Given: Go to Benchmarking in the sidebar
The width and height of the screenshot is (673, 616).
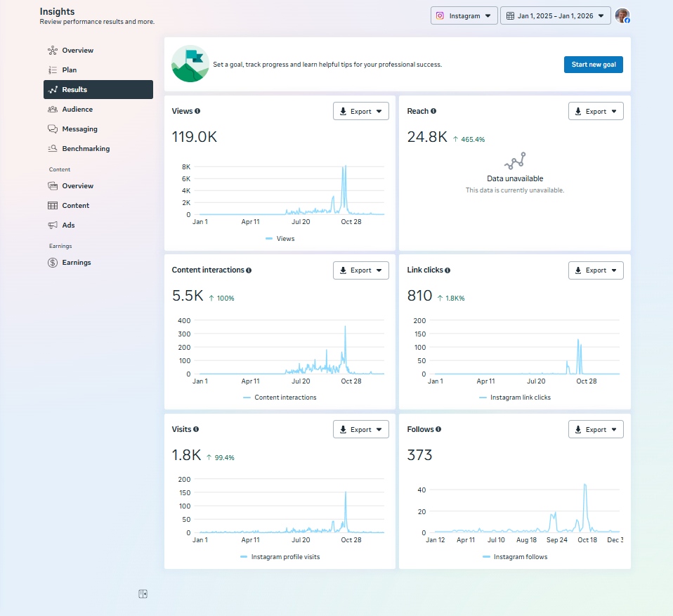Looking at the screenshot, I should click(x=86, y=149).
